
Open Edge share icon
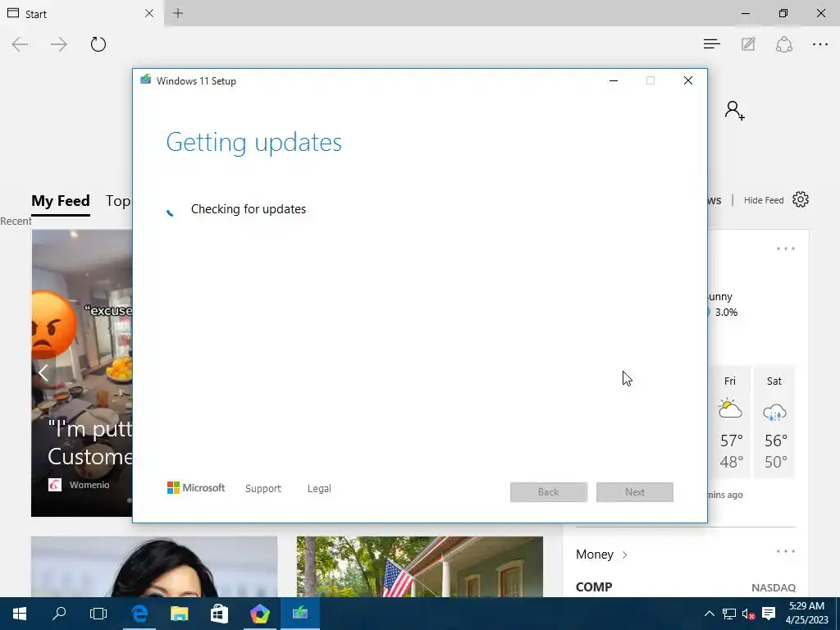tap(783, 44)
